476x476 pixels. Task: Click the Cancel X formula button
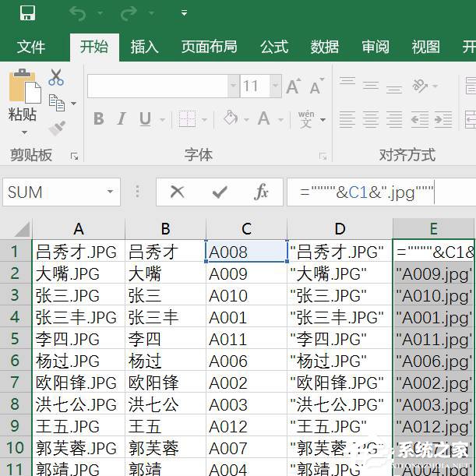[178, 192]
